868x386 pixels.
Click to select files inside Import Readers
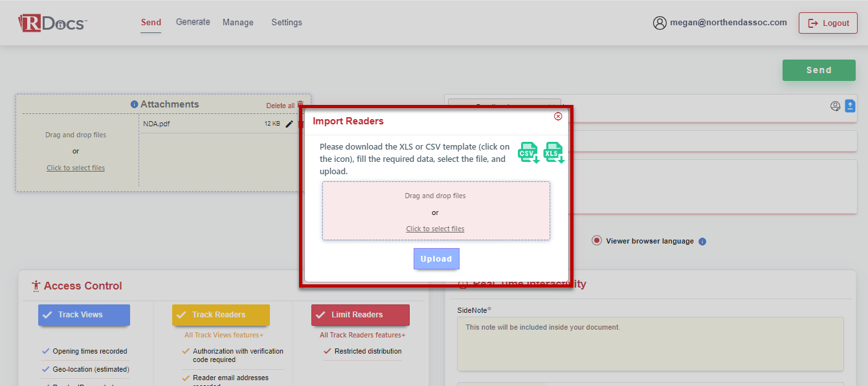(x=435, y=229)
